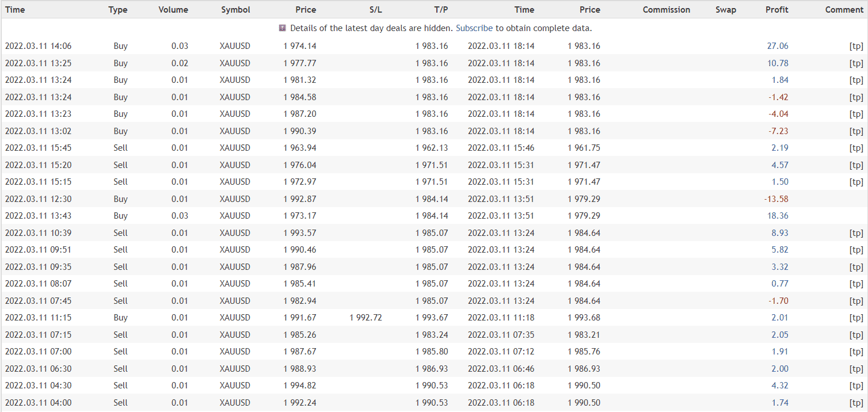Screen dimensions: 868x412
Task: Click the 0.03 volume in the 14:06 row
Action: [180, 46]
